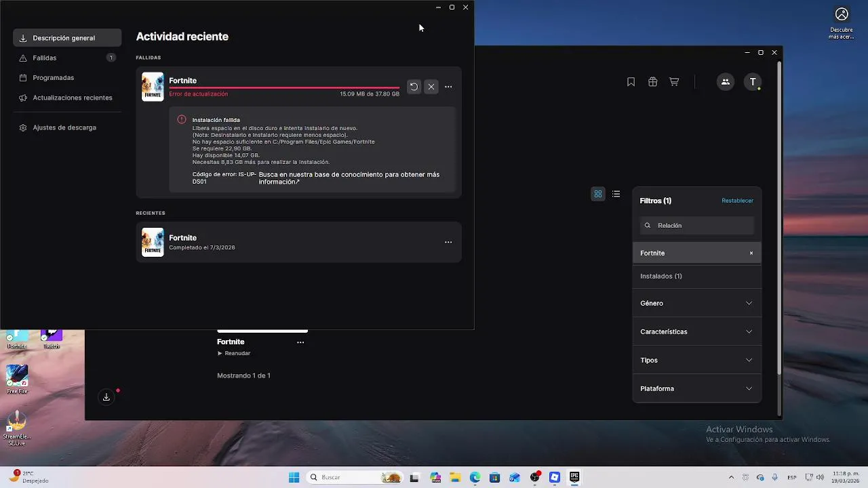Click the red installation failed error icon

coord(182,119)
